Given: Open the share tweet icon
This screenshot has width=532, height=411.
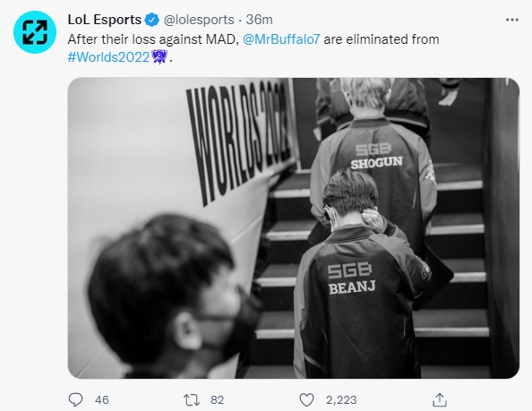Looking at the screenshot, I should click(x=440, y=399).
